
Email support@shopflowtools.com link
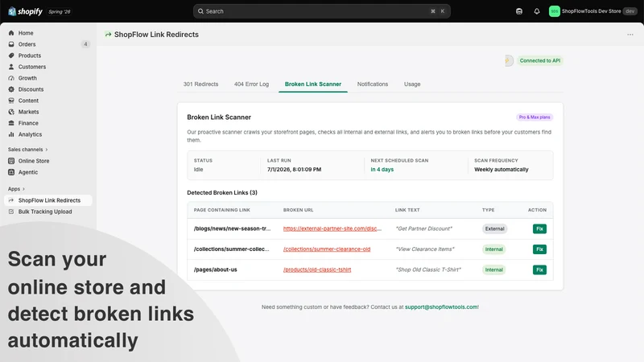tap(441, 307)
